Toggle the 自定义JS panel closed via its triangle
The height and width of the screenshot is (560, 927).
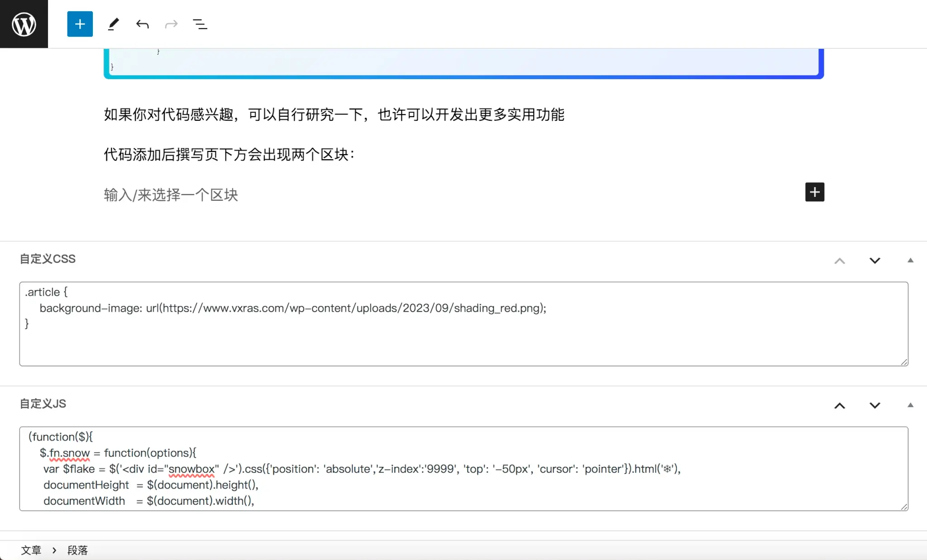(x=910, y=405)
